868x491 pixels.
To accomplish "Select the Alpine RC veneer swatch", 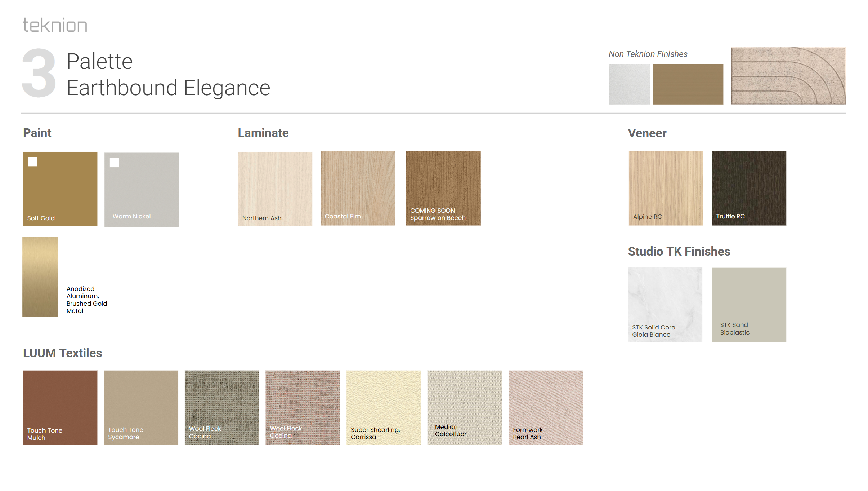I will point(666,188).
